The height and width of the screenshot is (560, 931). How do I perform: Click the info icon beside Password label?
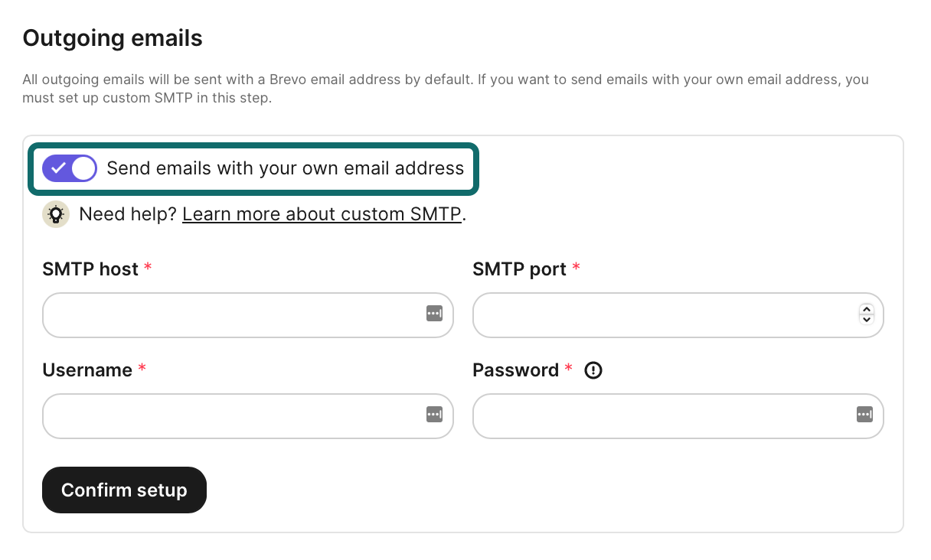click(593, 370)
